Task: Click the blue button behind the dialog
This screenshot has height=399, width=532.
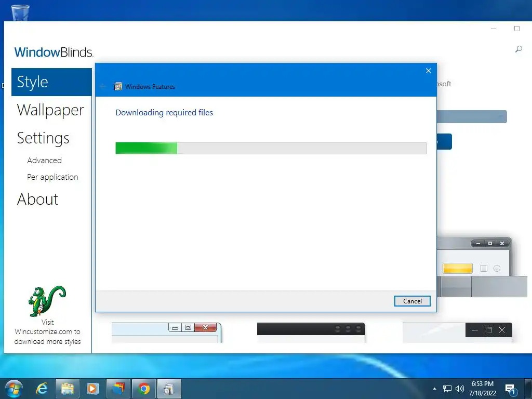Action: (444, 141)
